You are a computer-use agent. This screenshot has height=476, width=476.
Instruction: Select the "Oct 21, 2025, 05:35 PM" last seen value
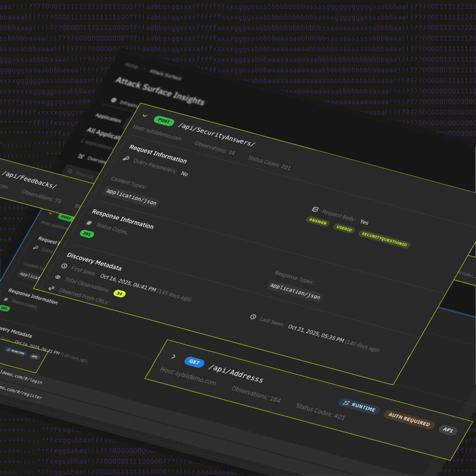pos(316,333)
